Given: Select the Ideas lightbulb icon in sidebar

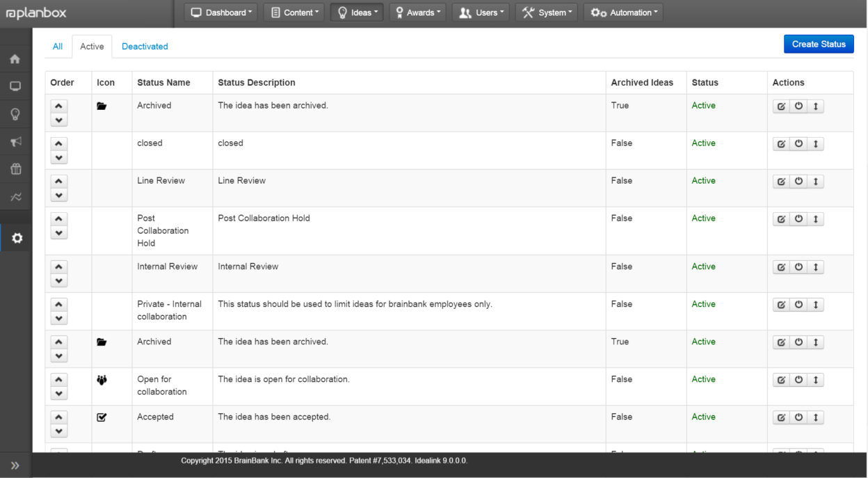Looking at the screenshot, I should (x=15, y=113).
